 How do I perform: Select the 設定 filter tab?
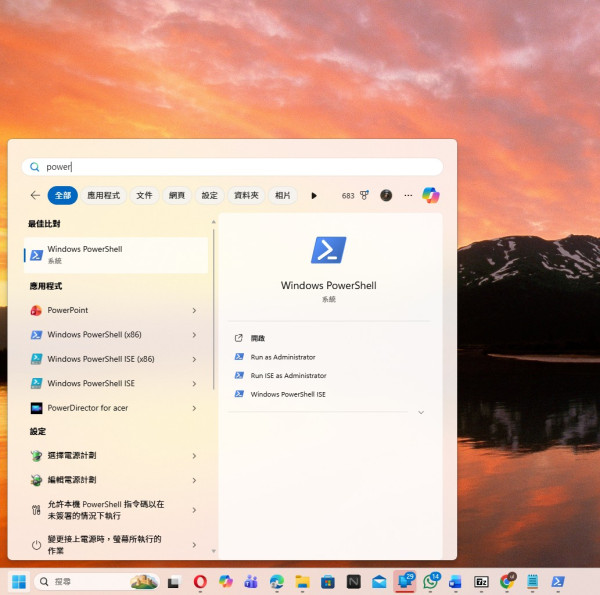(x=209, y=196)
